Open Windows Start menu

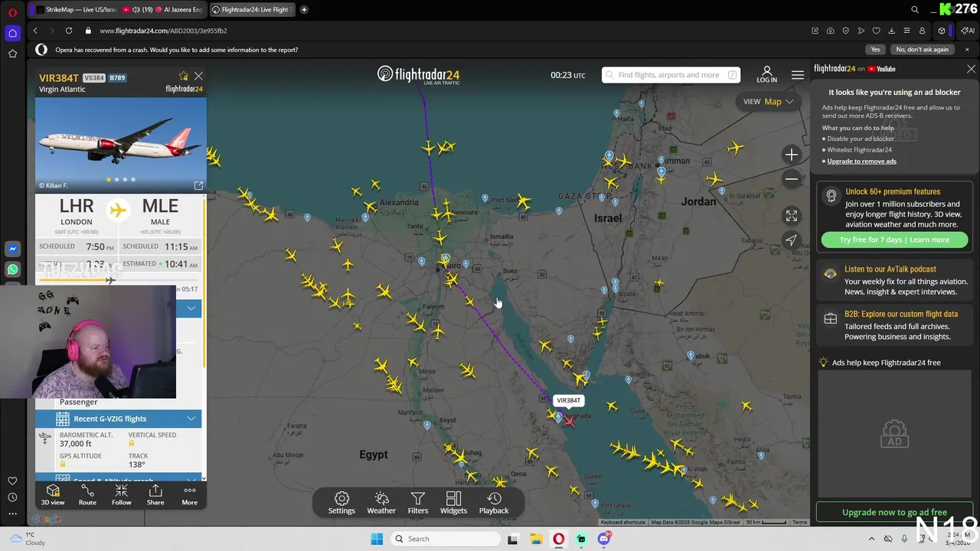[x=377, y=539]
